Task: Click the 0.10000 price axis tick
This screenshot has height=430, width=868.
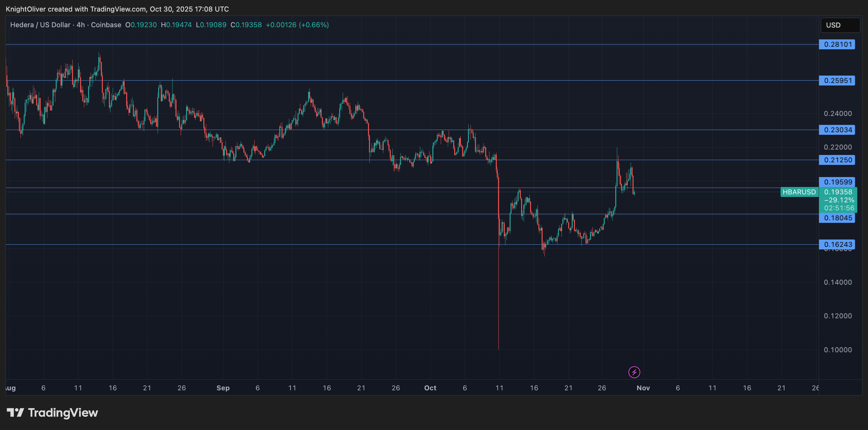Action: 838,350
